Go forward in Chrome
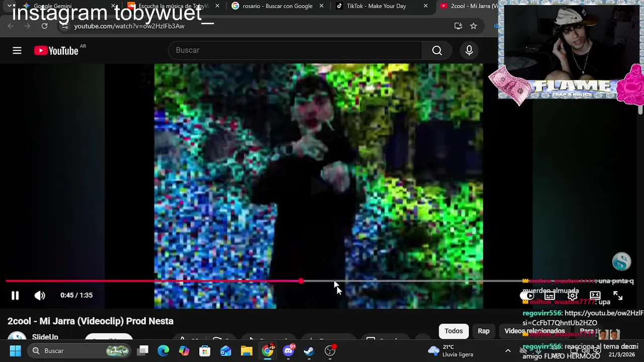Viewport: 644px width, 362px height. pos(27,26)
